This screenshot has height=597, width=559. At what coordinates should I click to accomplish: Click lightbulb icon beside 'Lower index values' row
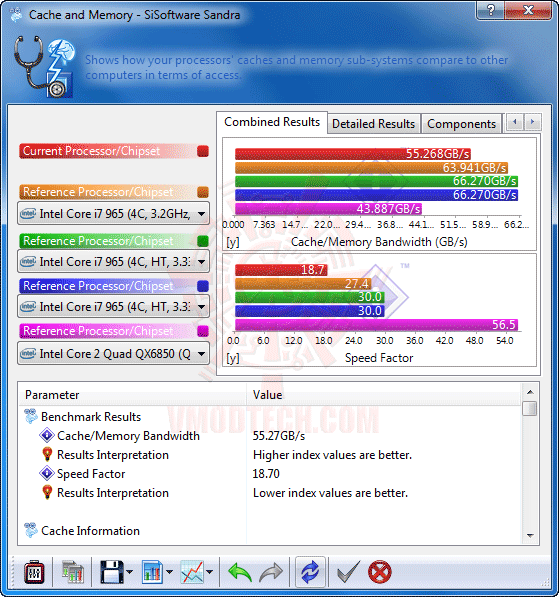point(47,492)
